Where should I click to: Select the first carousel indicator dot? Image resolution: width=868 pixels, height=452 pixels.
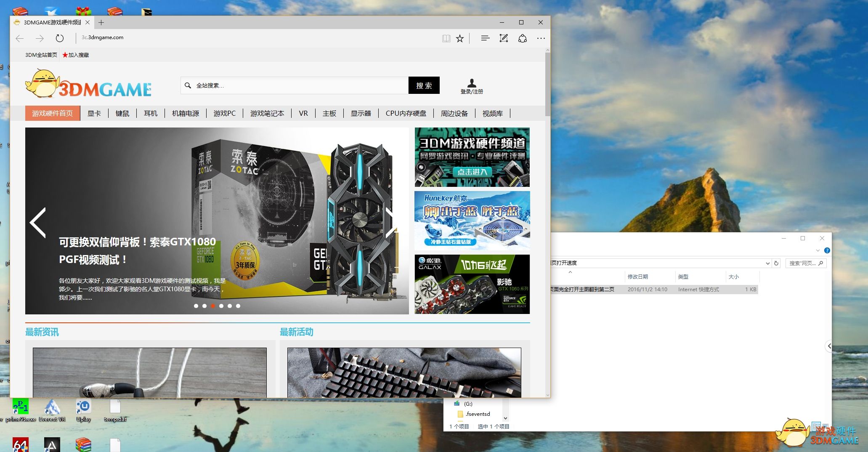(196, 306)
